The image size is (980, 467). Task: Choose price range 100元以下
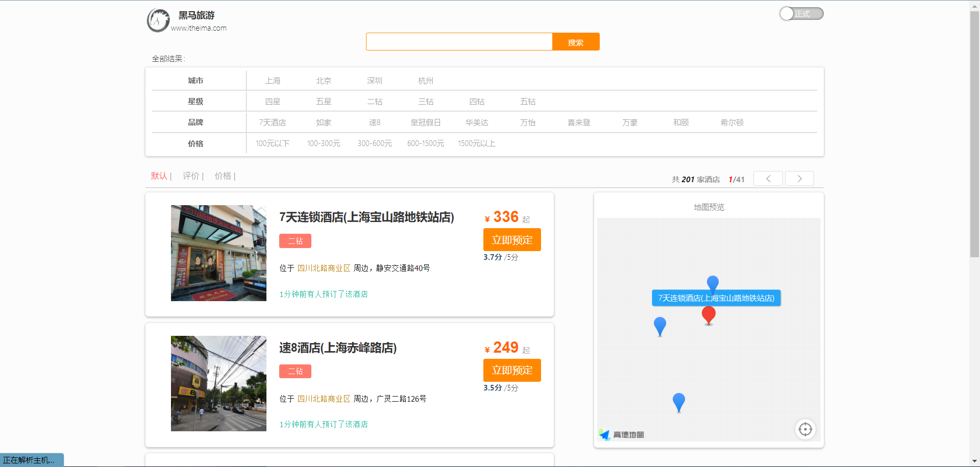click(x=273, y=143)
